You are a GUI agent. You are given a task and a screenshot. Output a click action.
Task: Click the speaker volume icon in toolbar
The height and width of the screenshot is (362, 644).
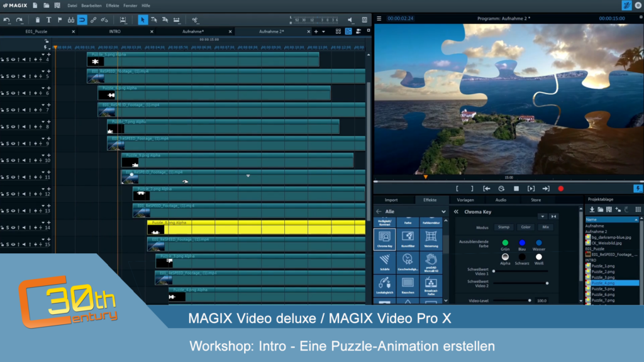tap(350, 19)
